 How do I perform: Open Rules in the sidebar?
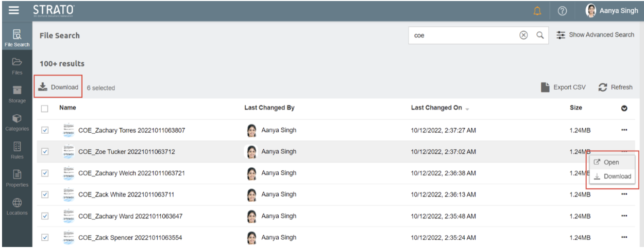click(x=17, y=150)
